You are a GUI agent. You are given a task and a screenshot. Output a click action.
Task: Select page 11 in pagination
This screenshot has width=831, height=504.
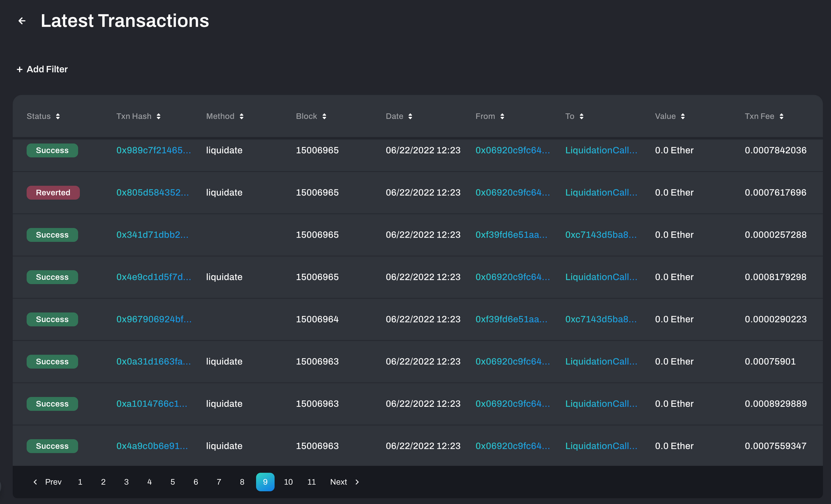pyautogui.click(x=312, y=482)
